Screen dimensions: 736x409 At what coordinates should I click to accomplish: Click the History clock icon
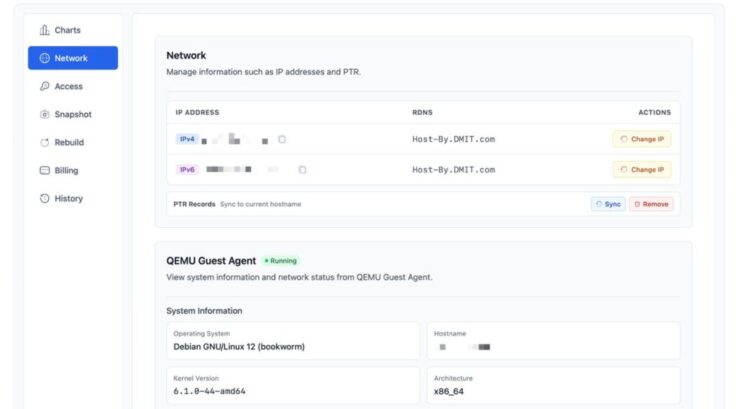(x=45, y=199)
